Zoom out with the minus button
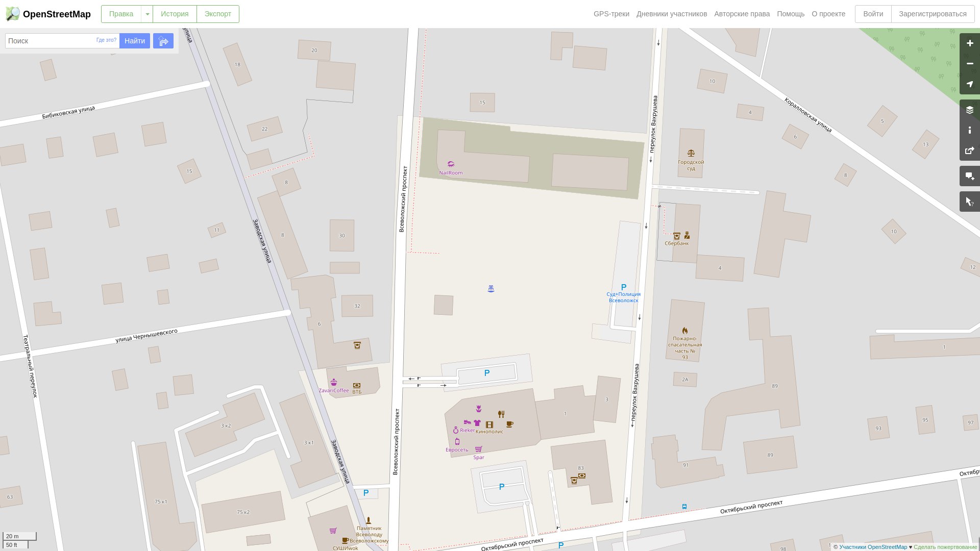The width and height of the screenshot is (980, 551). (969, 64)
